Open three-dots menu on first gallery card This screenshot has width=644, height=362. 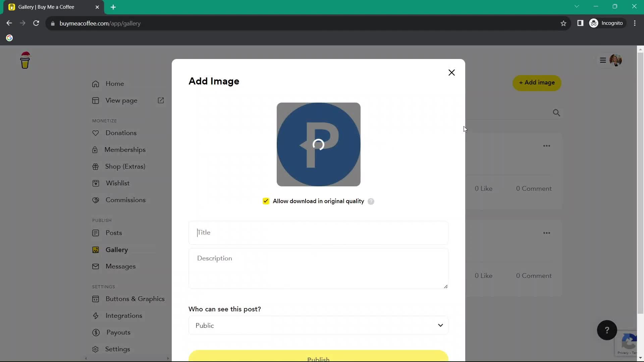pos(547,146)
